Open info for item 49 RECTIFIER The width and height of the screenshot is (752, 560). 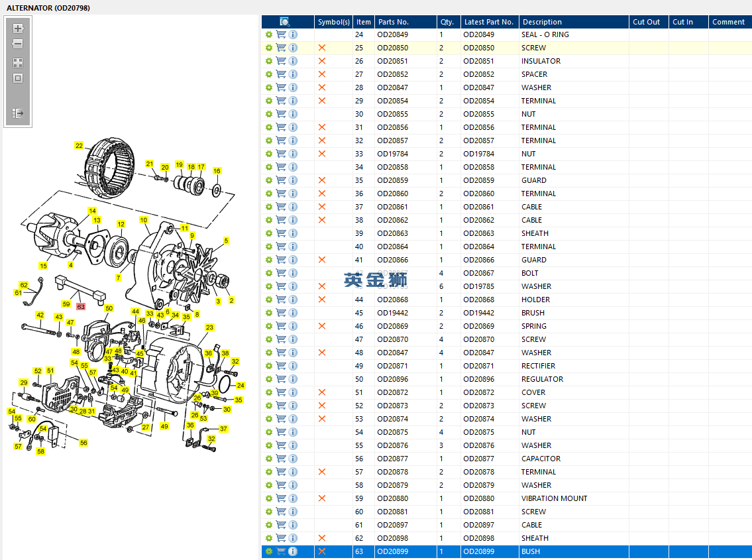coord(293,366)
